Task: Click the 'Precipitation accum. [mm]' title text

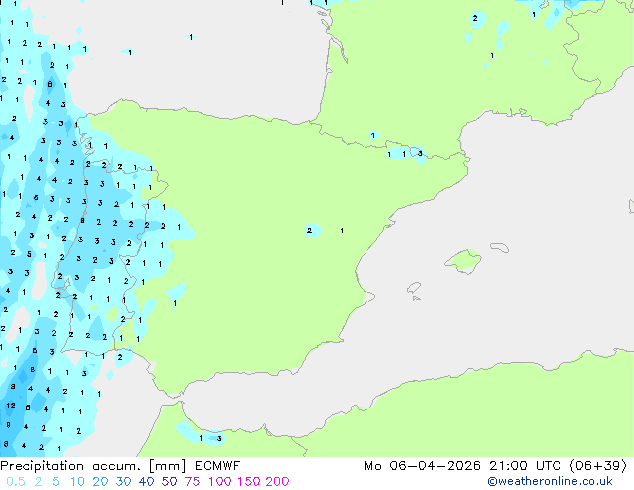Action: click(x=93, y=466)
